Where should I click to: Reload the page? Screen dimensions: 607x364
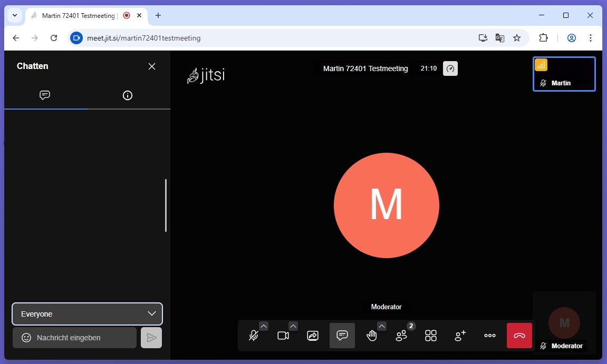click(x=54, y=38)
